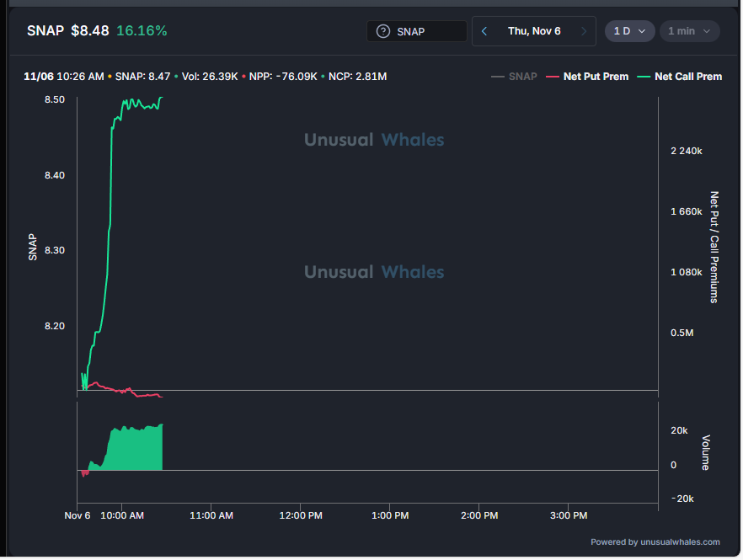Toggle the Net Put Prem series visibility

(596, 76)
